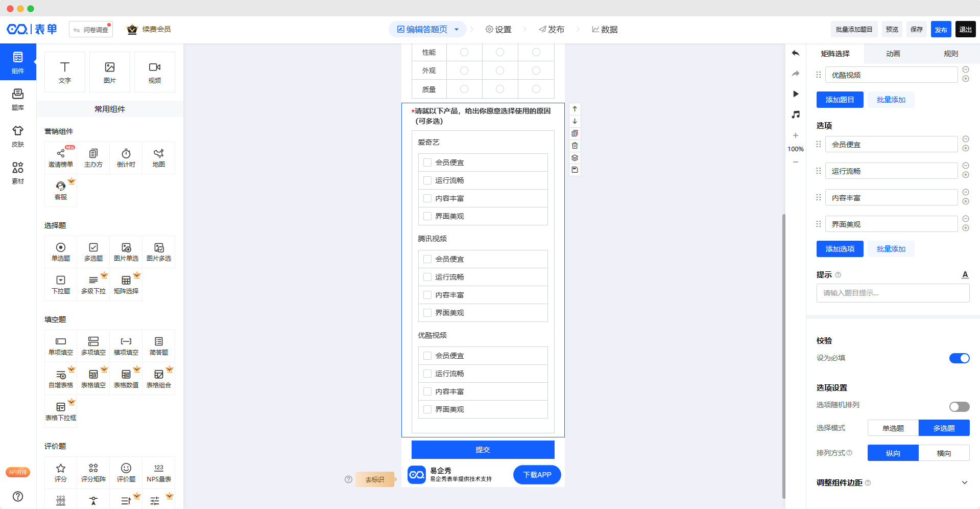The image size is (980, 509).
Task: Switch to the 规则 tab
Action: [x=951, y=54]
